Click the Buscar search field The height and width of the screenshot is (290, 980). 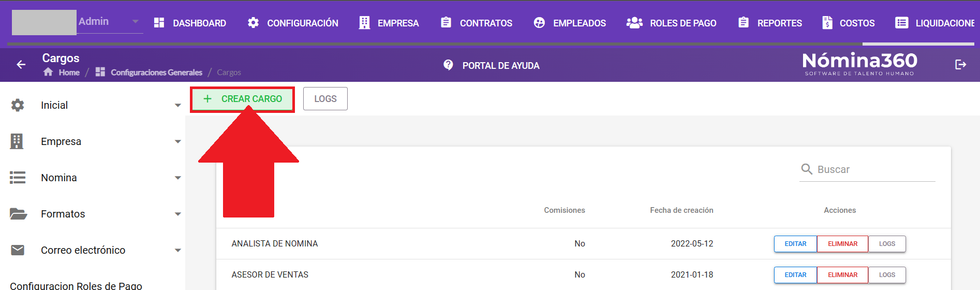867,169
